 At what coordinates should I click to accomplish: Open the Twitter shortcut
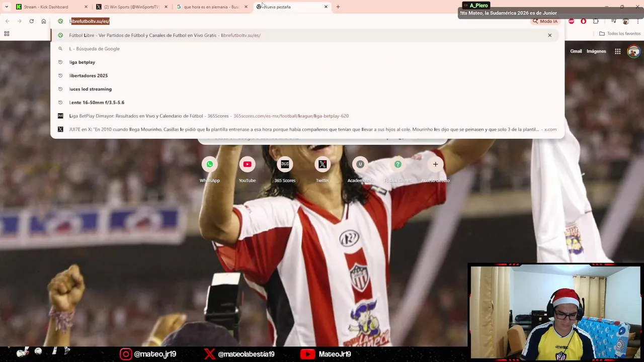[323, 170]
